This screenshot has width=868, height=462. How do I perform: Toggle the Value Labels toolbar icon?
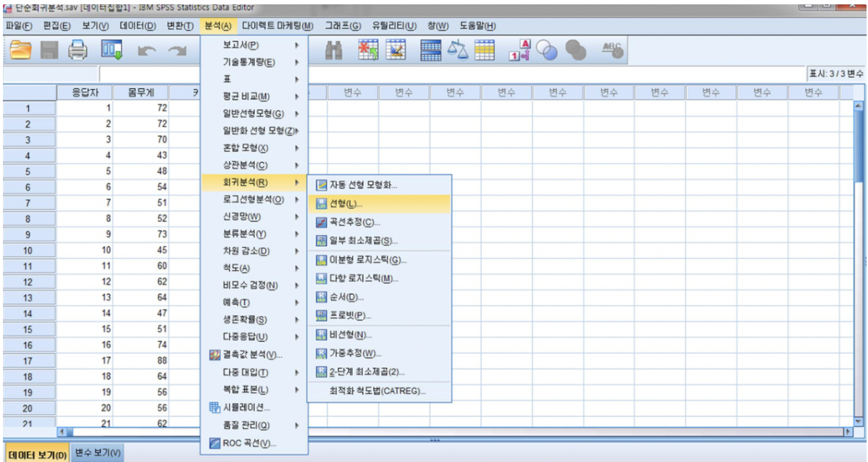(x=519, y=51)
